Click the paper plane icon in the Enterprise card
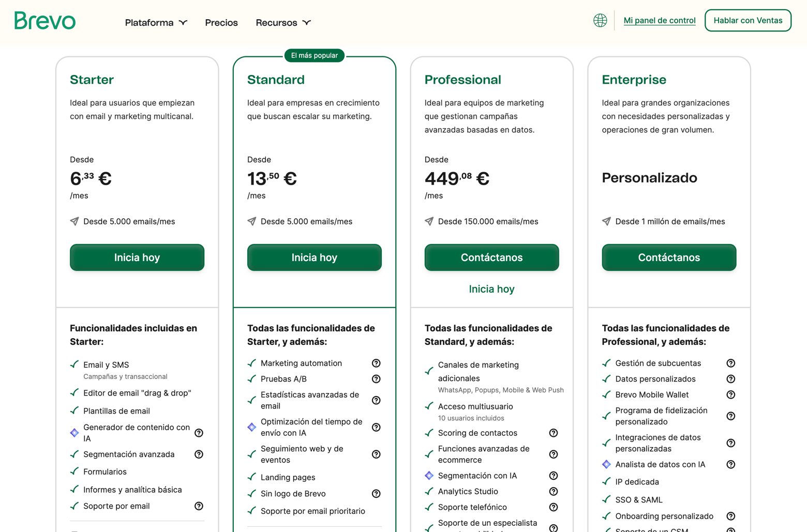Screen dimensions: 807x532 [x=606, y=221]
